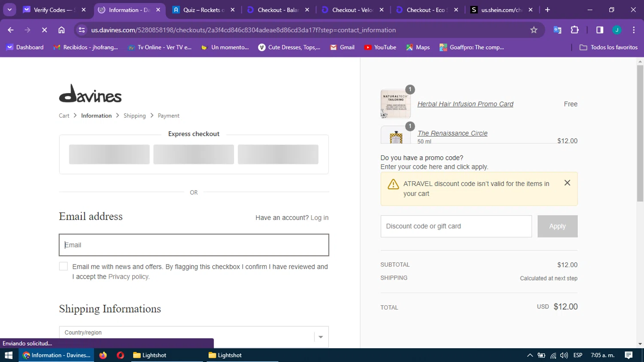Click the address bar URL

243,30
